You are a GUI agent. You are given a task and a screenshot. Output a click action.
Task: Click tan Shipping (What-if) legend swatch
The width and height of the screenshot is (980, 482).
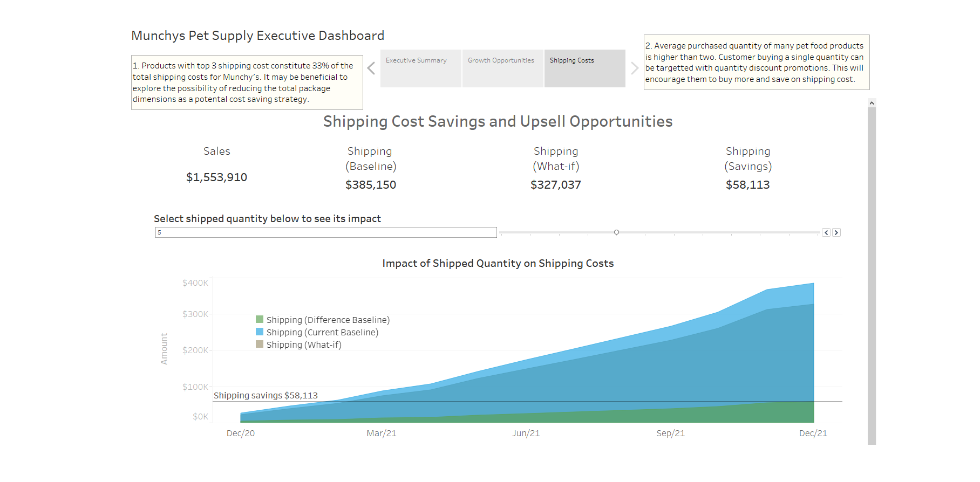point(260,344)
